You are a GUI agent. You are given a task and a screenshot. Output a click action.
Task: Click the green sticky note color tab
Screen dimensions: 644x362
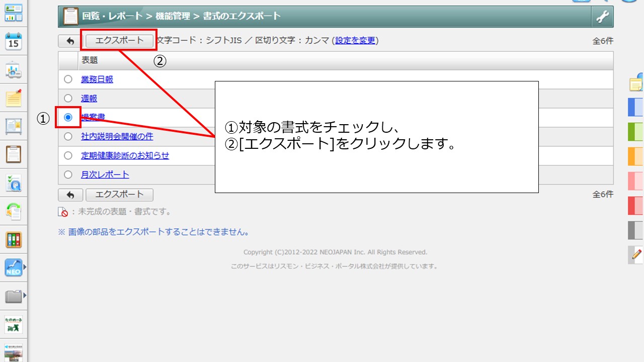[x=636, y=131]
